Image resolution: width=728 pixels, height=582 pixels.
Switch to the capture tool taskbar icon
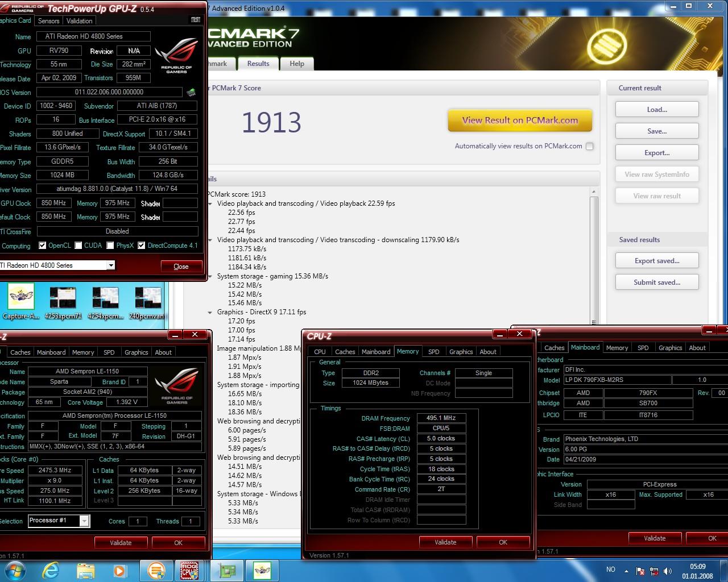(x=262, y=570)
